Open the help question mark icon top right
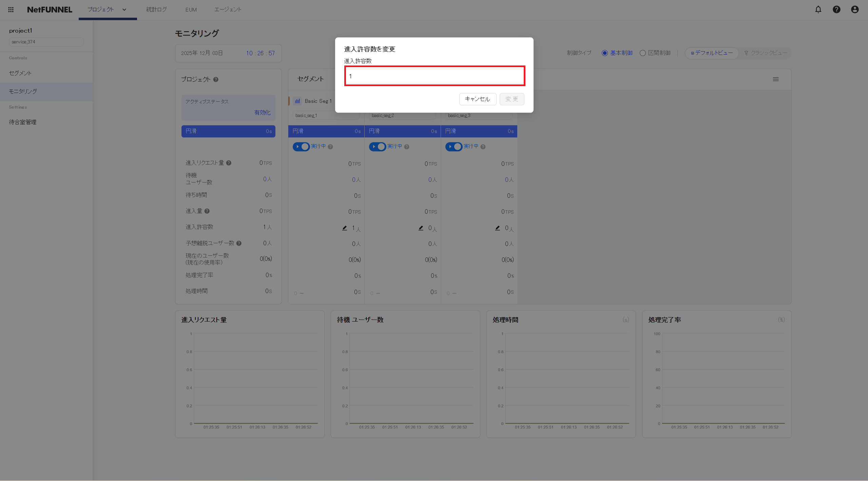The width and height of the screenshot is (868, 481). tap(836, 9)
